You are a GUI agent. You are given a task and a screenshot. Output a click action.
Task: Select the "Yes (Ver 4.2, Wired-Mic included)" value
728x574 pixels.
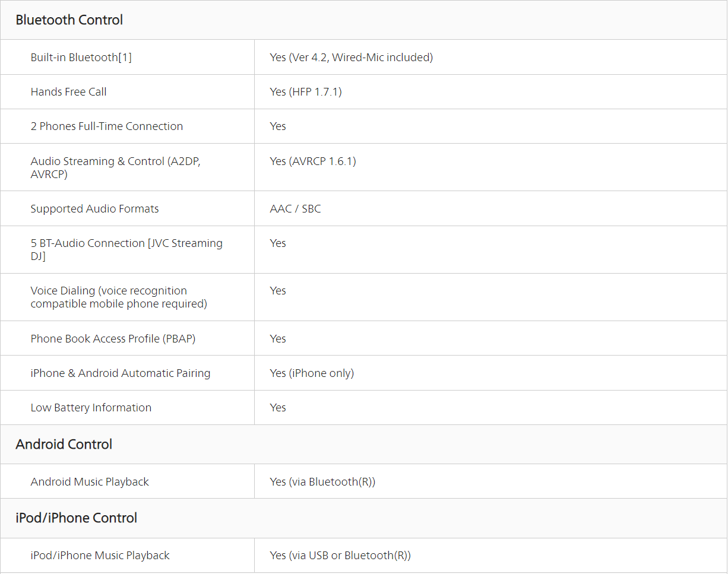pos(351,58)
